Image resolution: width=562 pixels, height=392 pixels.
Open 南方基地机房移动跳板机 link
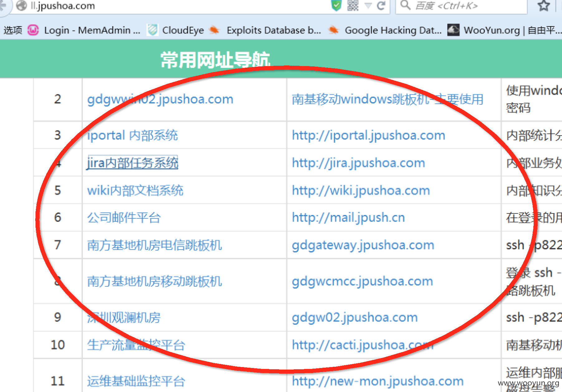155,281
